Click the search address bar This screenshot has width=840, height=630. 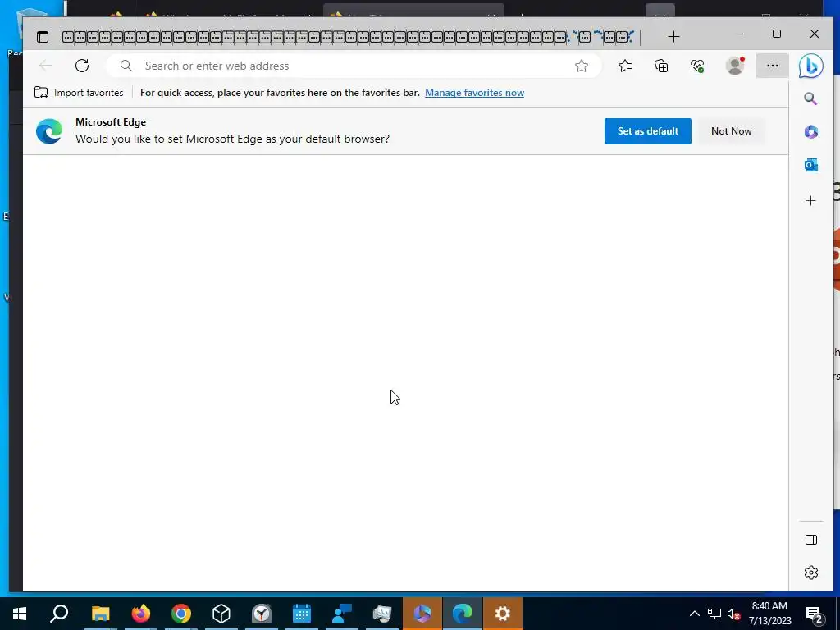tap(354, 66)
